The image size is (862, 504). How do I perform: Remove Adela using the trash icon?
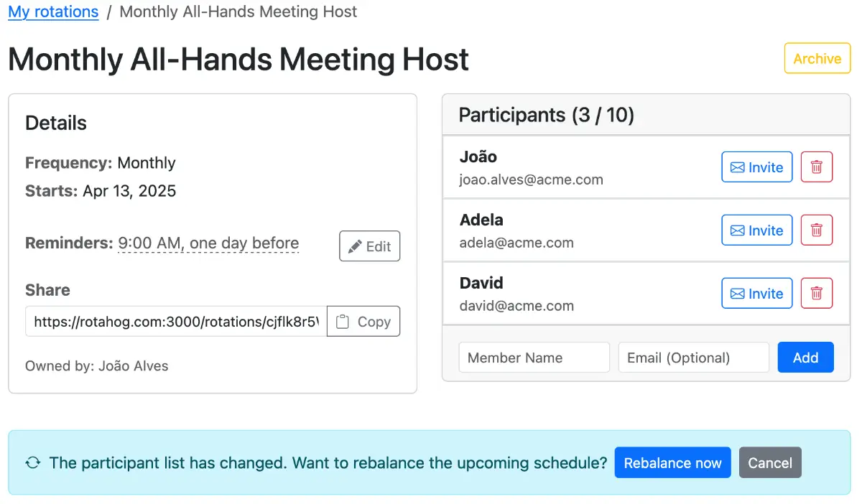[816, 230]
